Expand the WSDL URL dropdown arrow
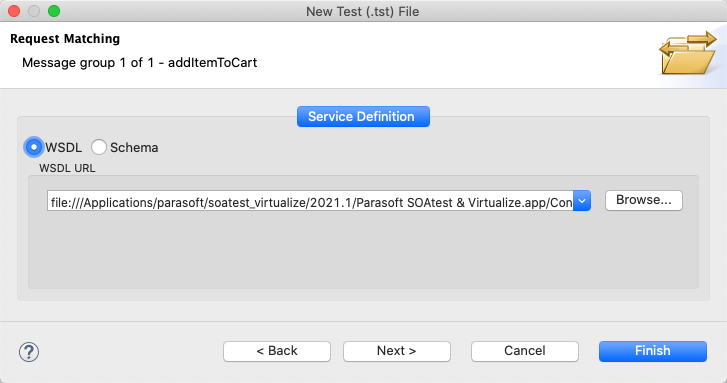Image resolution: width=727 pixels, height=383 pixels. pos(582,201)
